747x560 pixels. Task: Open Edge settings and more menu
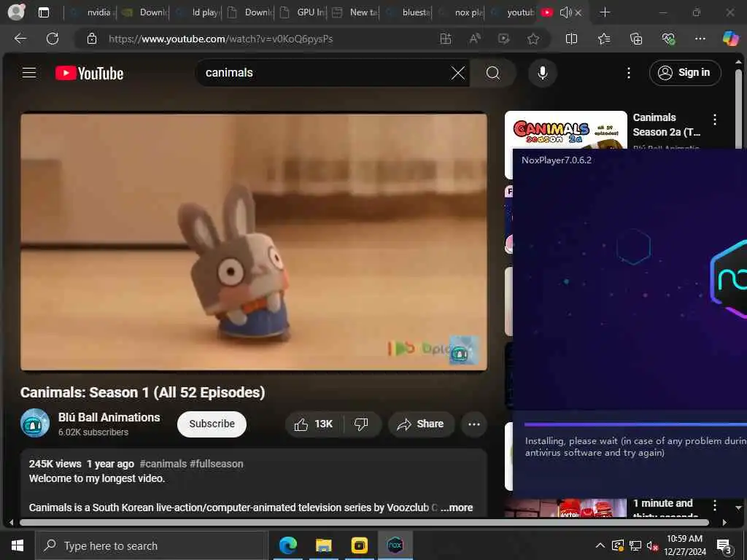click(x=700, y=39)
